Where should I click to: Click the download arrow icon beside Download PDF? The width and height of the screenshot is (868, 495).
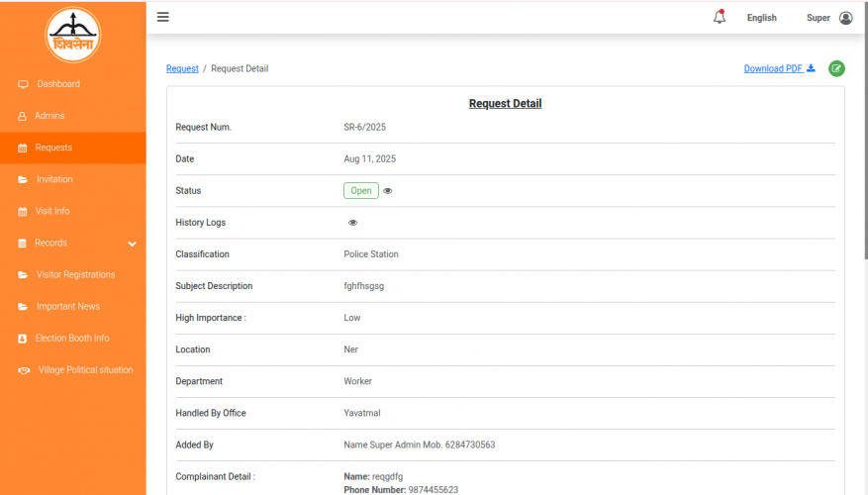(x=811, y=68)
